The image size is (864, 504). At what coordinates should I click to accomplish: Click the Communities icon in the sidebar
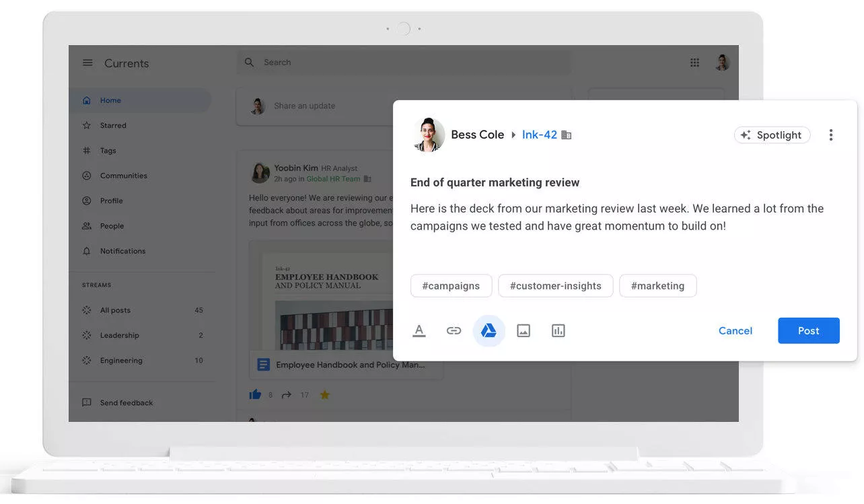coord(86,176)
